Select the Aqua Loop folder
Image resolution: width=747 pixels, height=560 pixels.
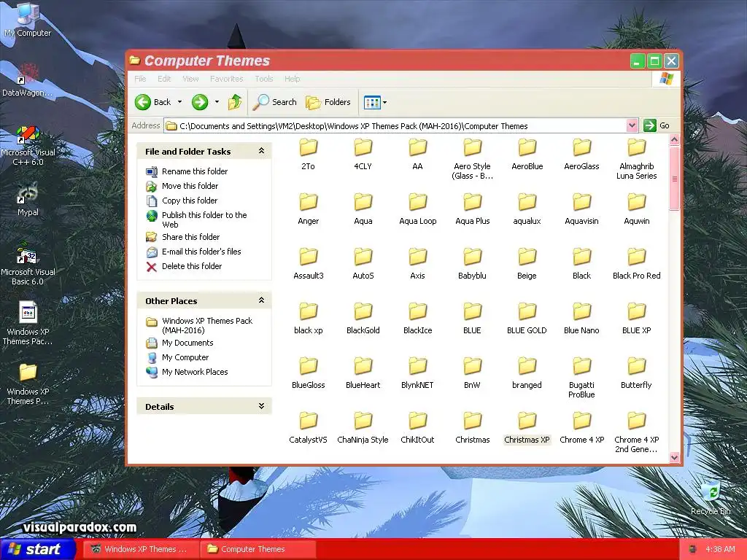click(418, 209)
